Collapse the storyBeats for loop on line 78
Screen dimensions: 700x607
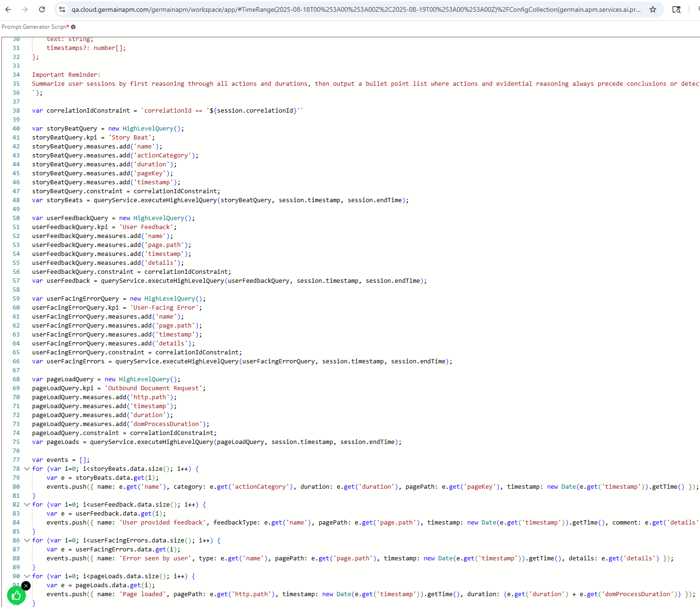point(27,469)
